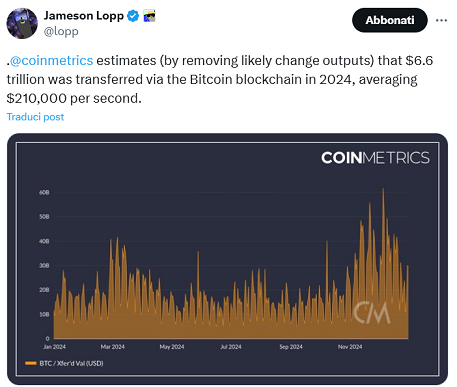
Task: Click the Jan 2024 axis label
Action: tap(54, 347)
